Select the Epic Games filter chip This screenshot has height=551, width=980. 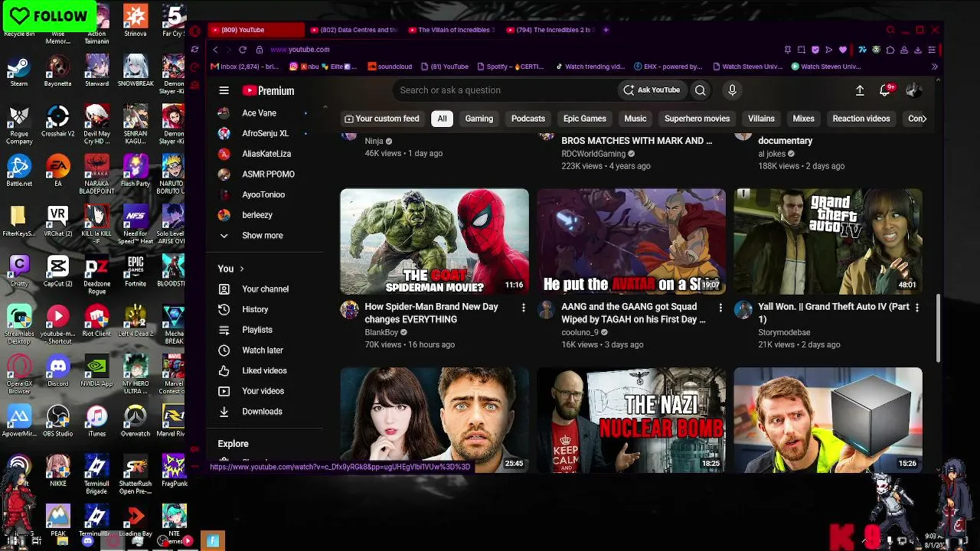pyautogui.click(x=585, y=119)
